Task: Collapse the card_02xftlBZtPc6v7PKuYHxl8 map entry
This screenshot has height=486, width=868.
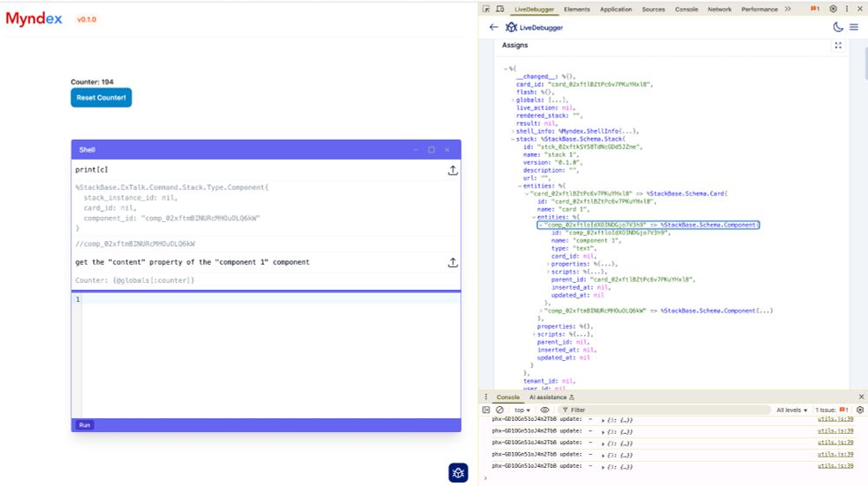Action: click(x=527, y=194)
